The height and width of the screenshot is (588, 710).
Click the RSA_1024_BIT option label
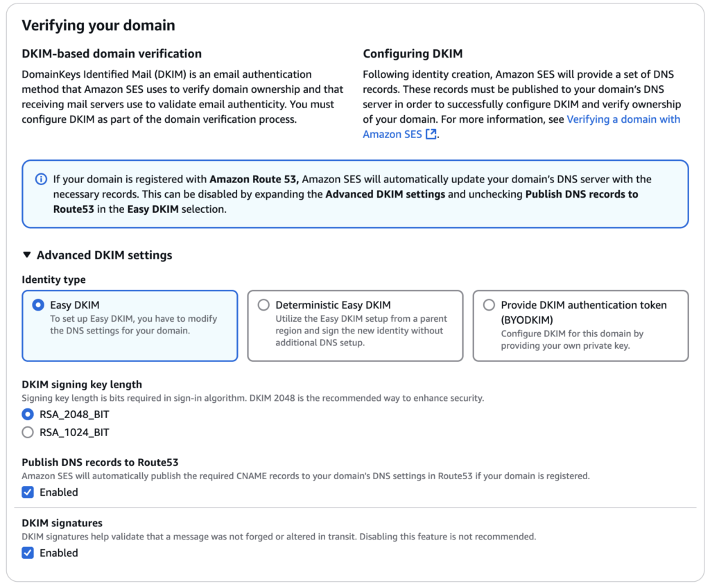[x=74, y=433]
